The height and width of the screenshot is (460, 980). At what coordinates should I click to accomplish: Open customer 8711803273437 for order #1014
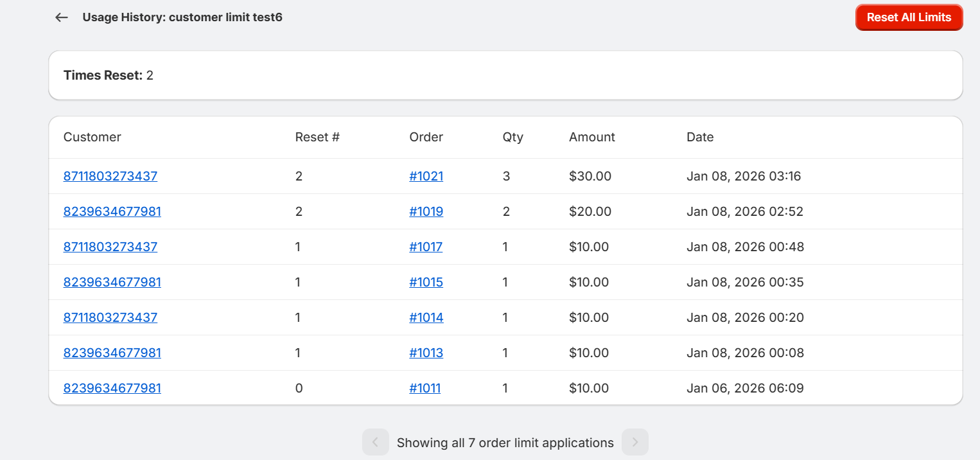110,317
